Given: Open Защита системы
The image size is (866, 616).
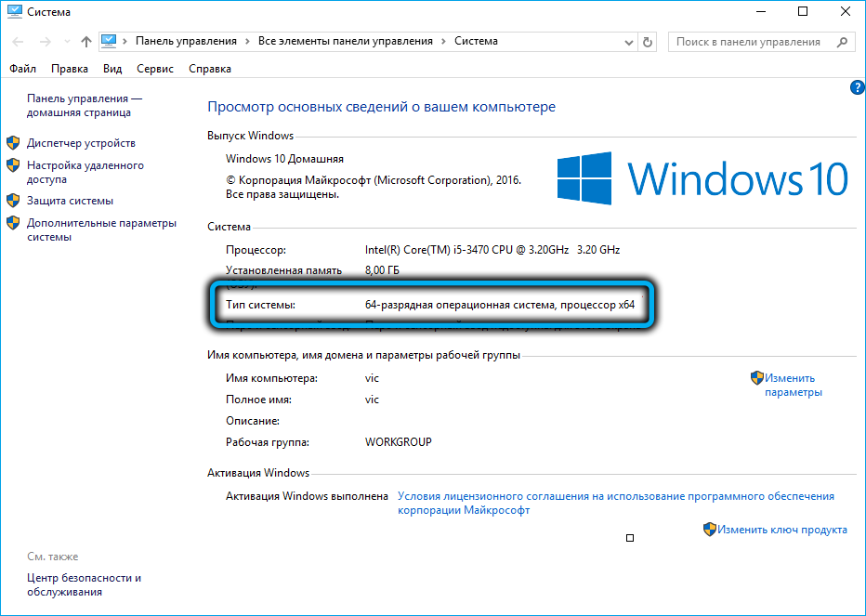Looking at the screenshot, I should pyautogui.click(x=70, y=201).
